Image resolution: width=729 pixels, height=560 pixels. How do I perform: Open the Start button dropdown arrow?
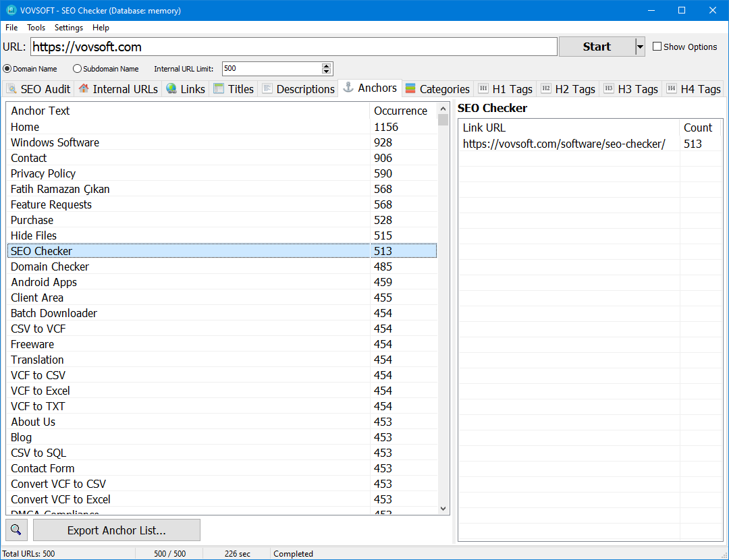[640, 47]
